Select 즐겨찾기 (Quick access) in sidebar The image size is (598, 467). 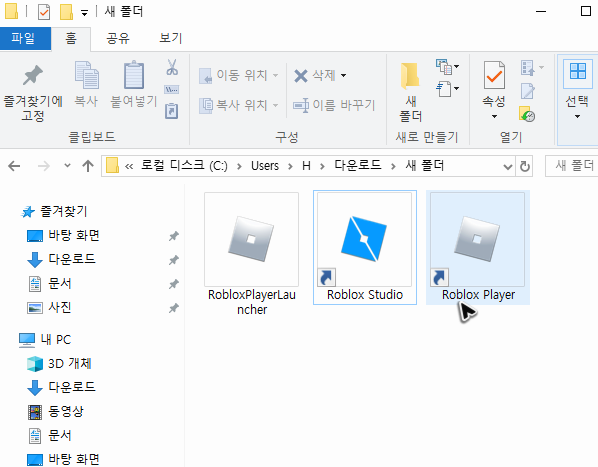click(54, 211)
